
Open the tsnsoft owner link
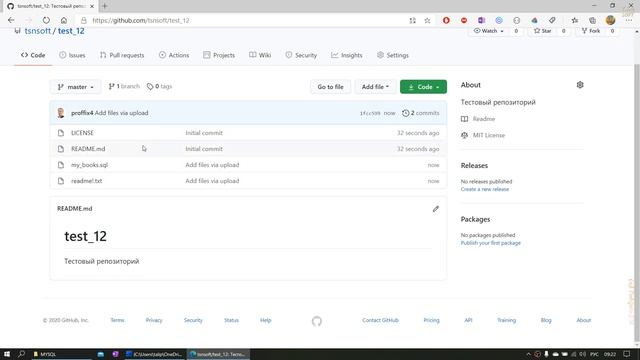pyautogui.click(x=38, y=31)
